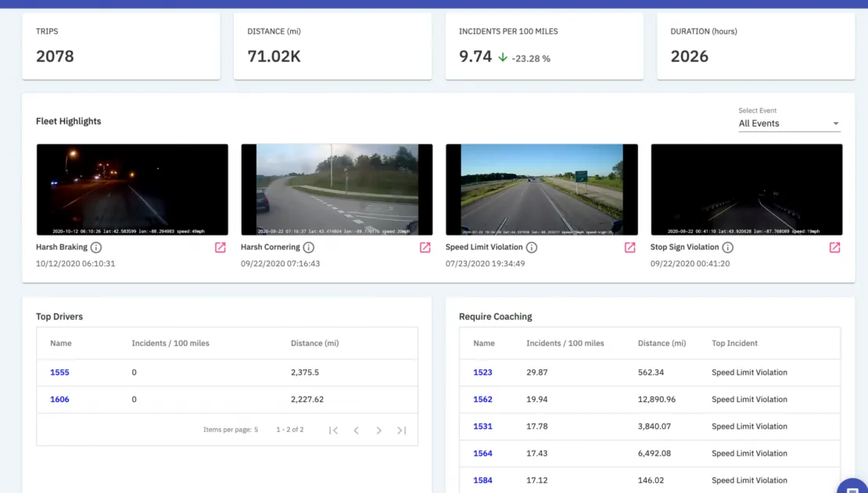Open the Select Event dropdown

(x=789, y=123)
